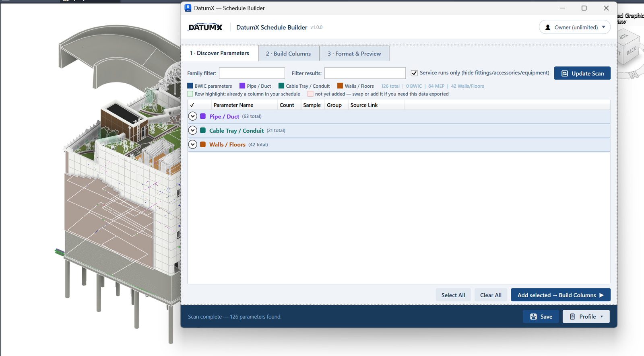Expand the Cable Tray / Conduit group
Viewport: 644px width, 356px height.
tap(193, 130)
